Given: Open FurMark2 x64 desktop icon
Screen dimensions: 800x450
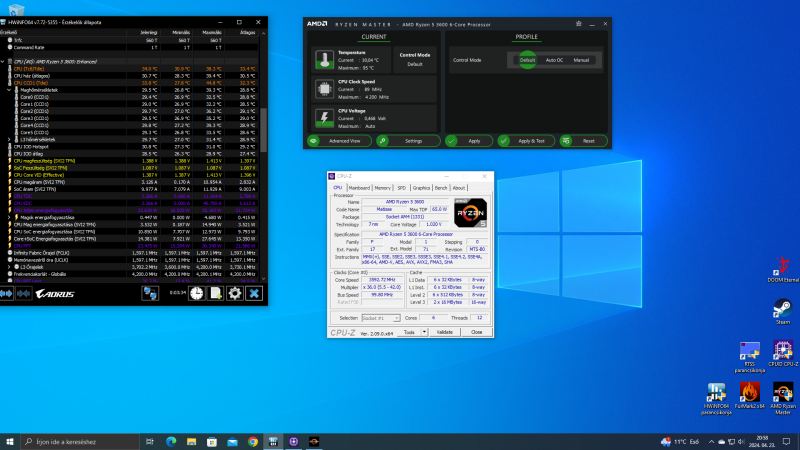Looking at the screenshot, I should coord(749,393).
